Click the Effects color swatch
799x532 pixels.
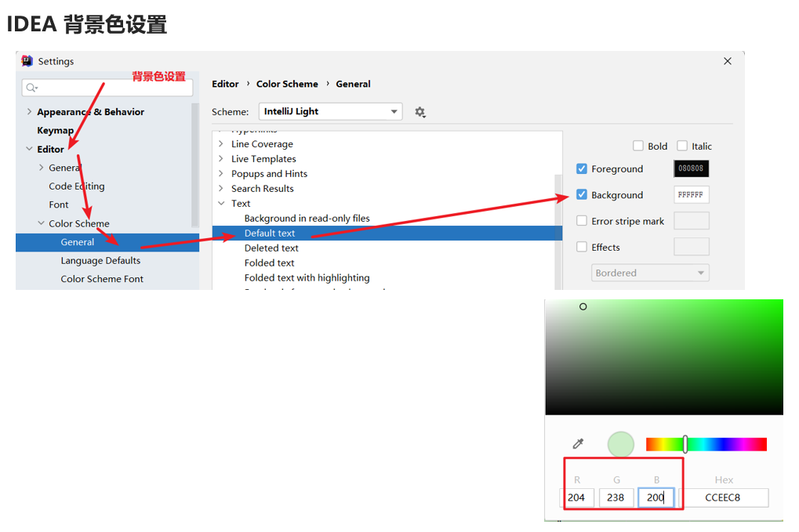point(691,247)
